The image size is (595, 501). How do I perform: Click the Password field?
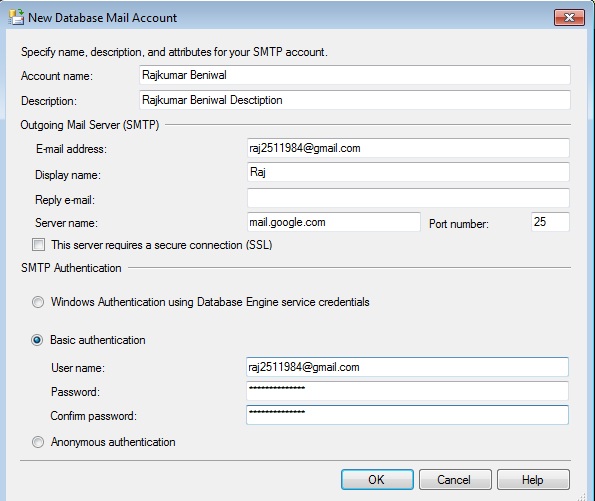[x=407, y=391]
